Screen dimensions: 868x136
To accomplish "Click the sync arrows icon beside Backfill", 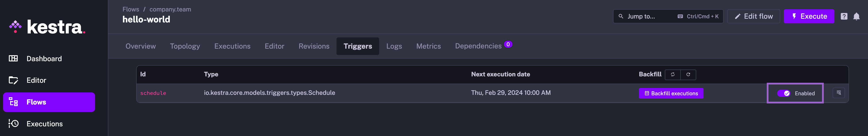I will [x=673, y=75].
